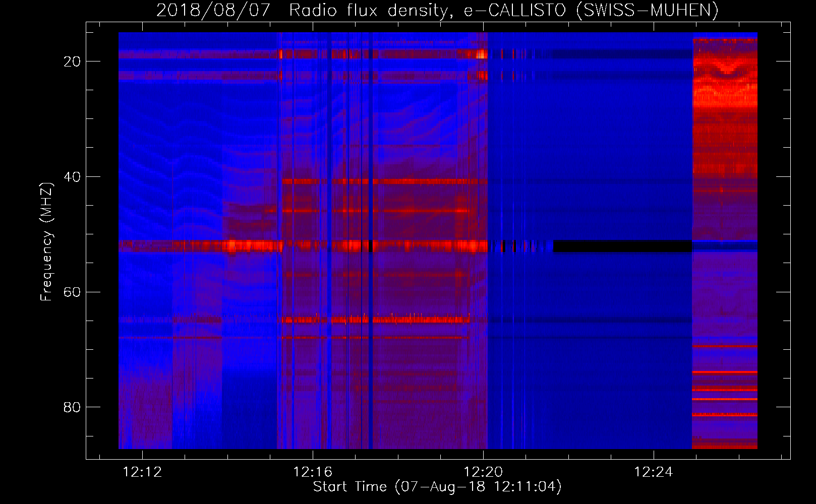Click the 80 frequency tick label

point(72,407)
